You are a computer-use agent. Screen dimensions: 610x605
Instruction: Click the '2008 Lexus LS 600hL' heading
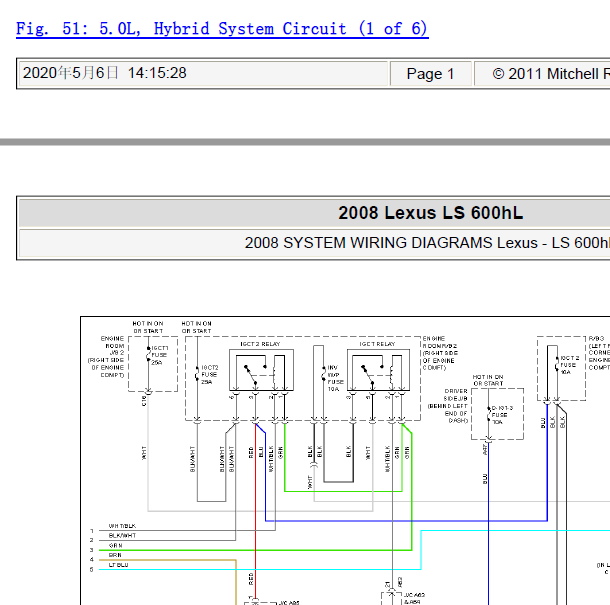point(431,213)
